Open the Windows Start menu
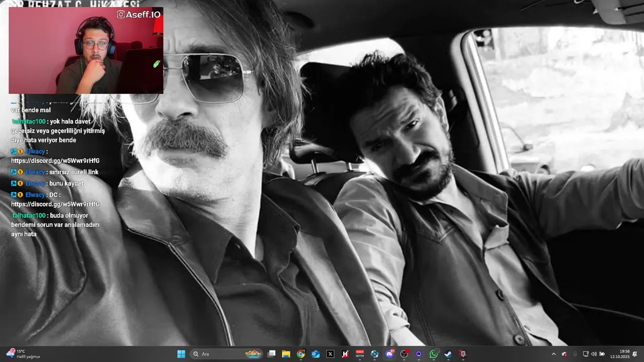This screenshot has height=362, width=644. pos(181,354)
